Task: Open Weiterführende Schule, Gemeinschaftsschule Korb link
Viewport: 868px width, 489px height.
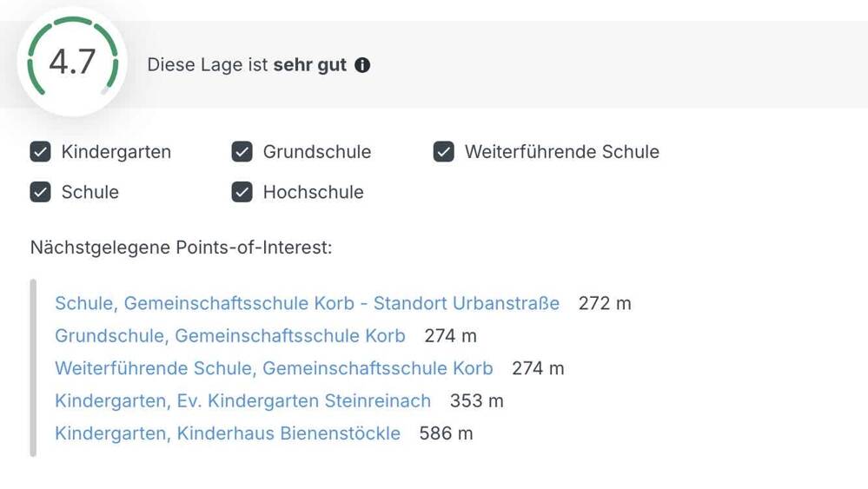Action: [274, 368]
